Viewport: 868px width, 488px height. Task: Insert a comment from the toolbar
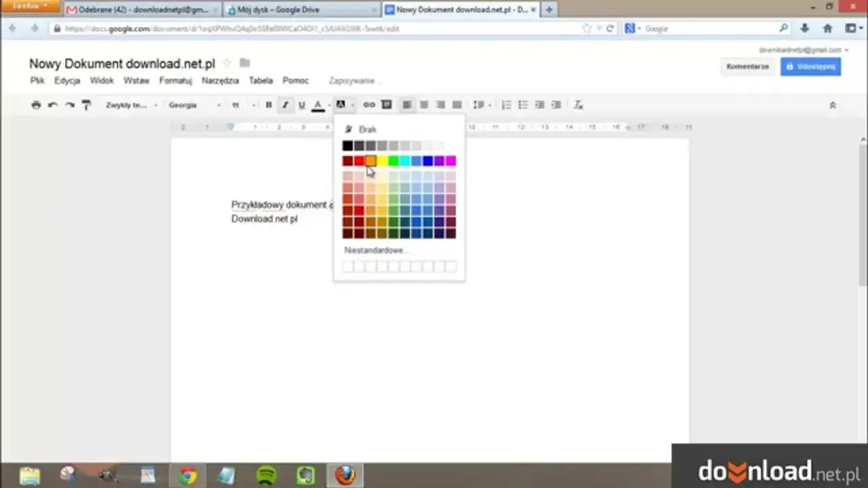tap(387, 105)
